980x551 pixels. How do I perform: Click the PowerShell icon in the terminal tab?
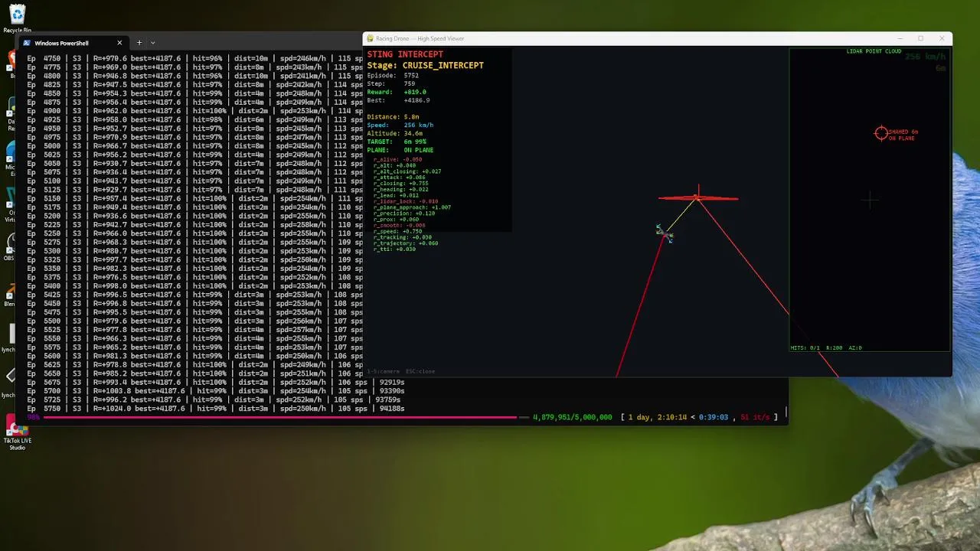coord(28,43)
